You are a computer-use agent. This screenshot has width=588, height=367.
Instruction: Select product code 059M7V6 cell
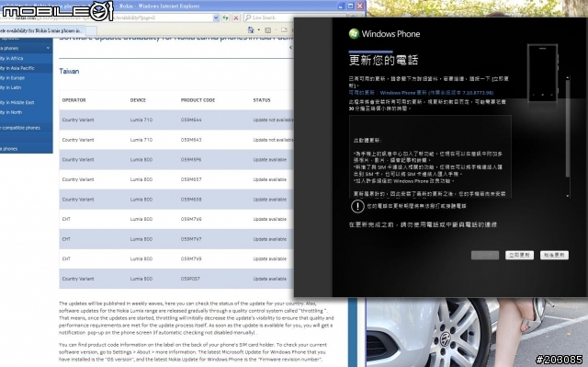pyautogui.click(x=191, y=219)
